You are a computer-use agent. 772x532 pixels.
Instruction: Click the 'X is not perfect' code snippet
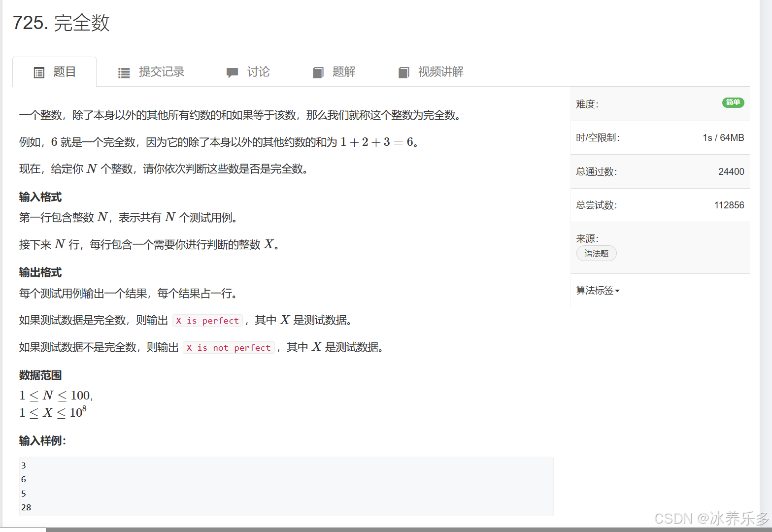point(229,347)
